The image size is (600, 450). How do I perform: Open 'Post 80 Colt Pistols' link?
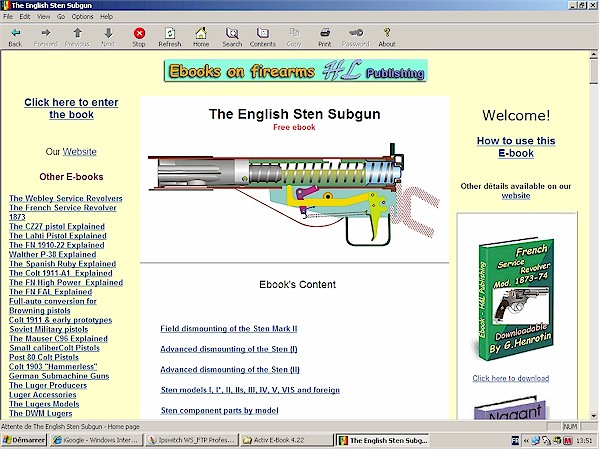pos(44,357)
